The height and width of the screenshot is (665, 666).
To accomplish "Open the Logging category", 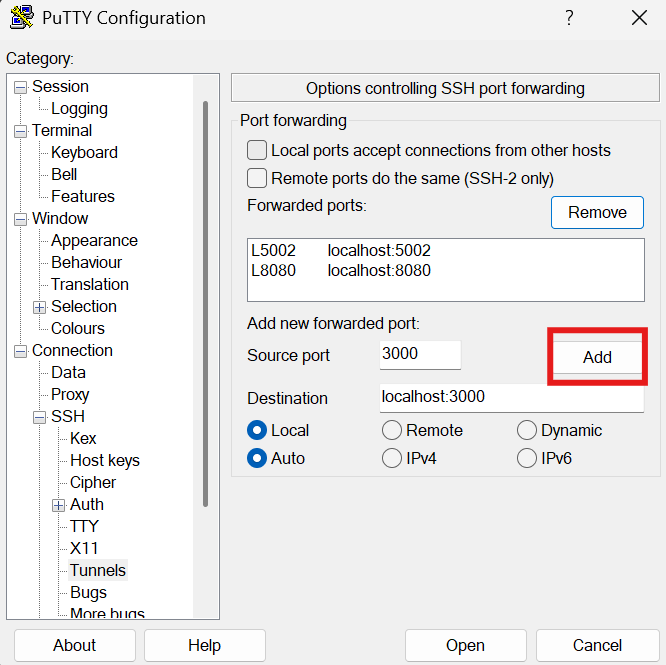I will (79, 109).
